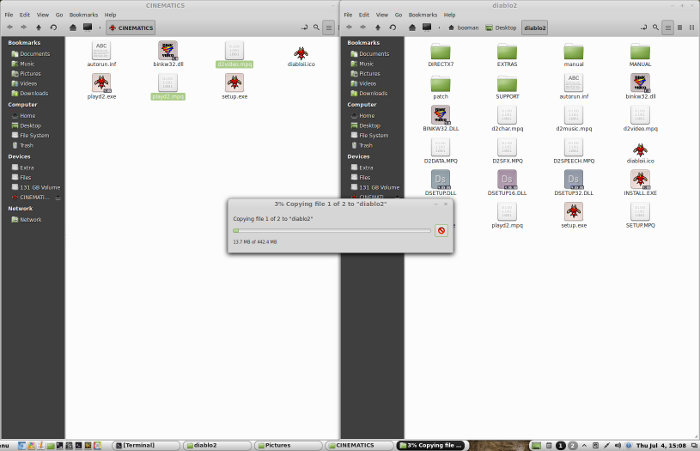Switch to Terminal in taskbar
Image resolution: width=700 pixels, height=451 pixels.
click(146, 445)
